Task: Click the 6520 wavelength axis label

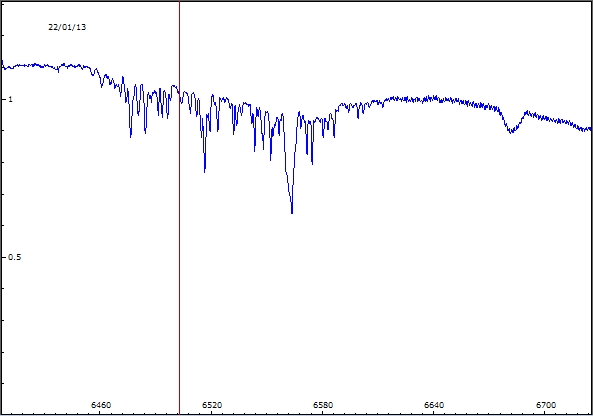Action: pyautogui.click(x=212, y=405)
